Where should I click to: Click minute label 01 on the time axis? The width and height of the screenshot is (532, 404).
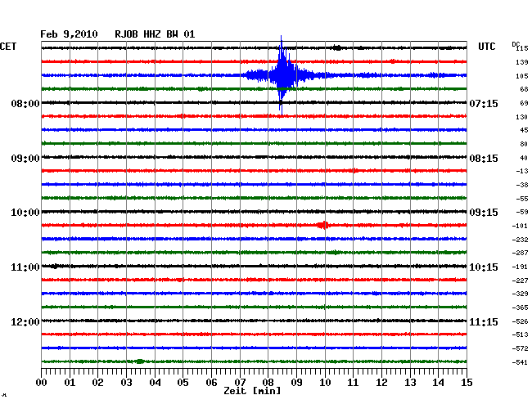pyautogui.click(x=70, y=382)
